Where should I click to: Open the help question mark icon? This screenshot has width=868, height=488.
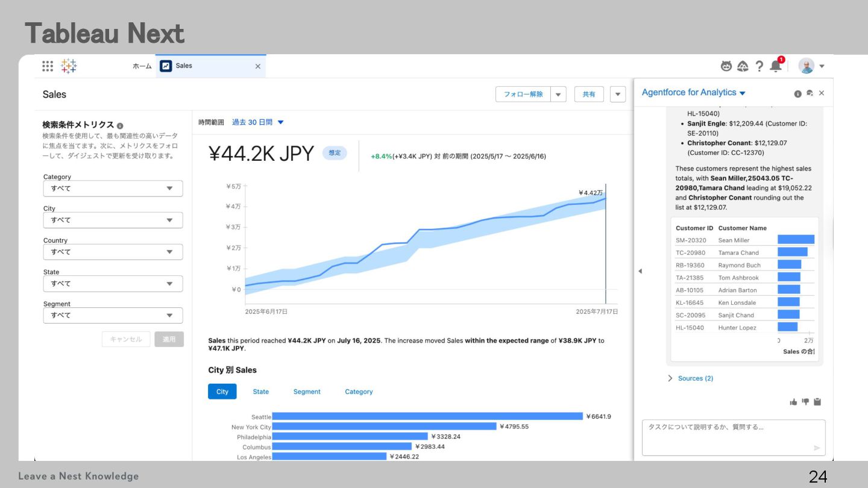[x=759, y=66]
